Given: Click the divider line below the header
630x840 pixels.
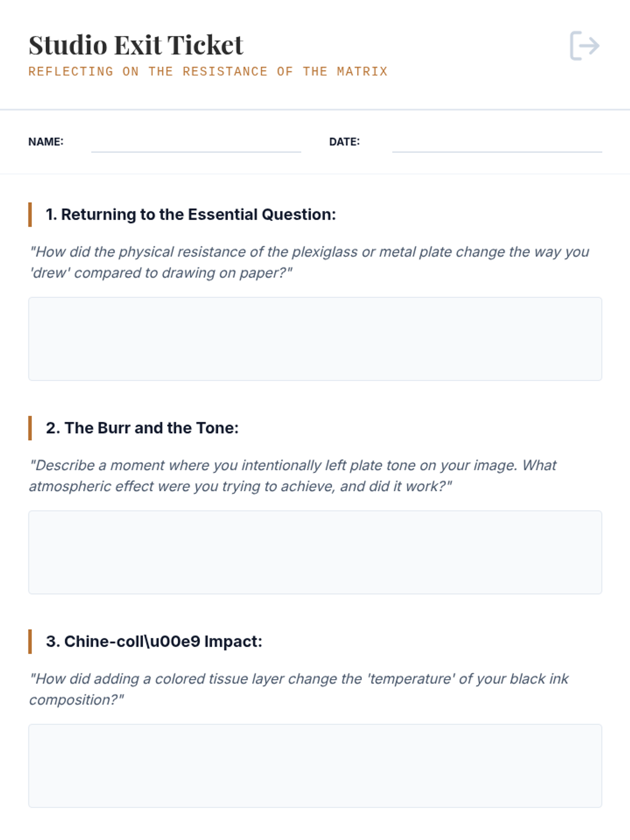Looking at the screenshot, I should pos(315,110).
